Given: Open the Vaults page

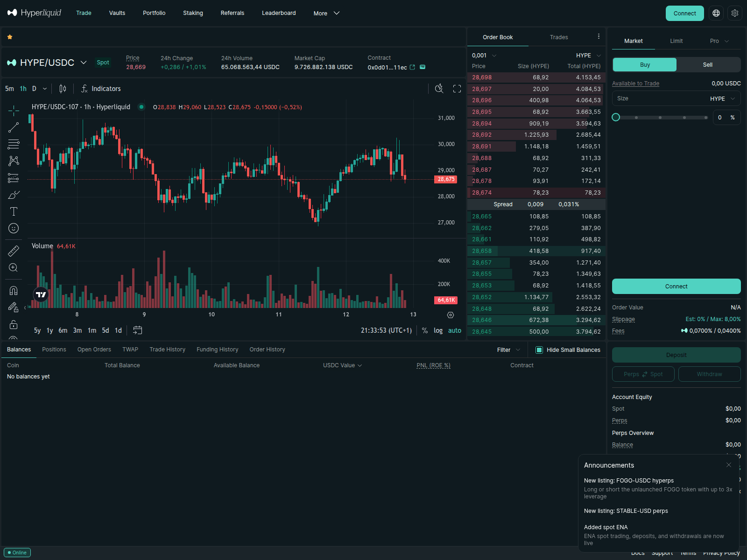Looking at the screenshot, I should click(117, 13).
